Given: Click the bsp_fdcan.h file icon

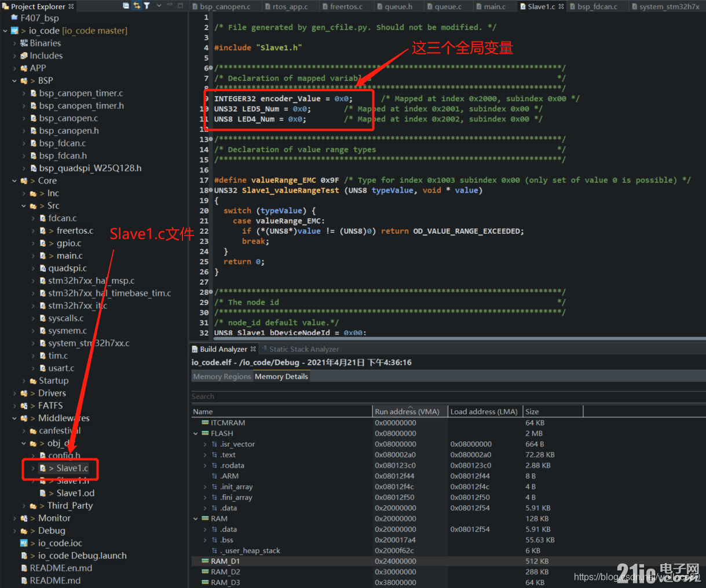Looking at the screenshot, I should coord(34,156).
